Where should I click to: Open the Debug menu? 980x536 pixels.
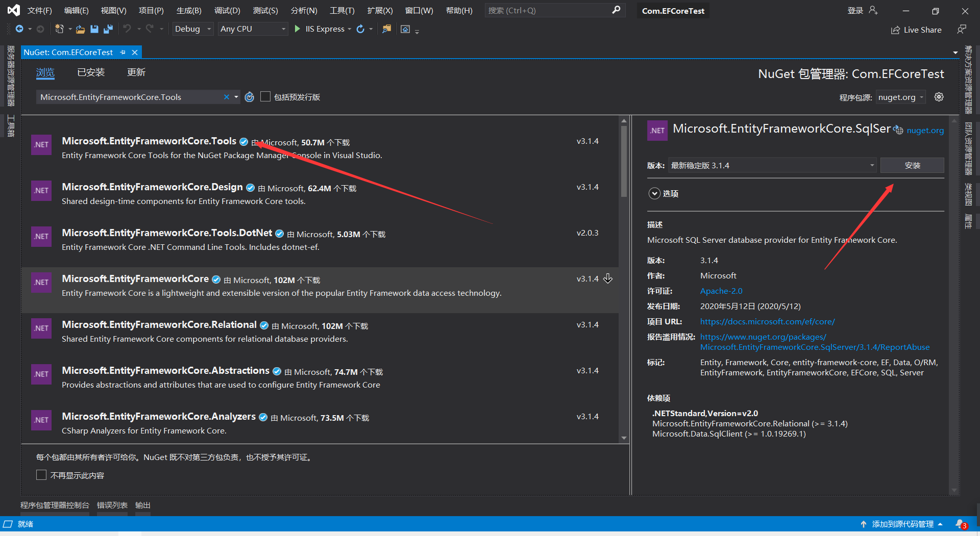click(x=227, y=10)
